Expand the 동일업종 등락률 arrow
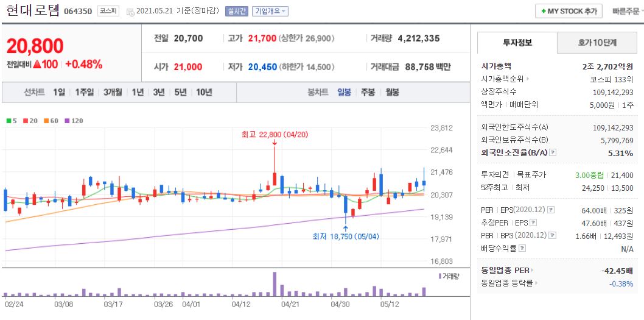644x320 pixels. pos(536,283)
